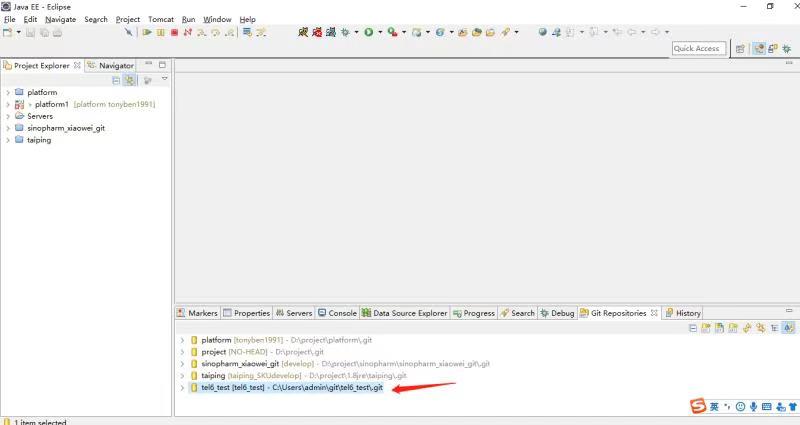This screenshot has height=425, width=800.
Task: Expand the sinopharm_xiaowei_git project node
Action: tap(8, 128)
